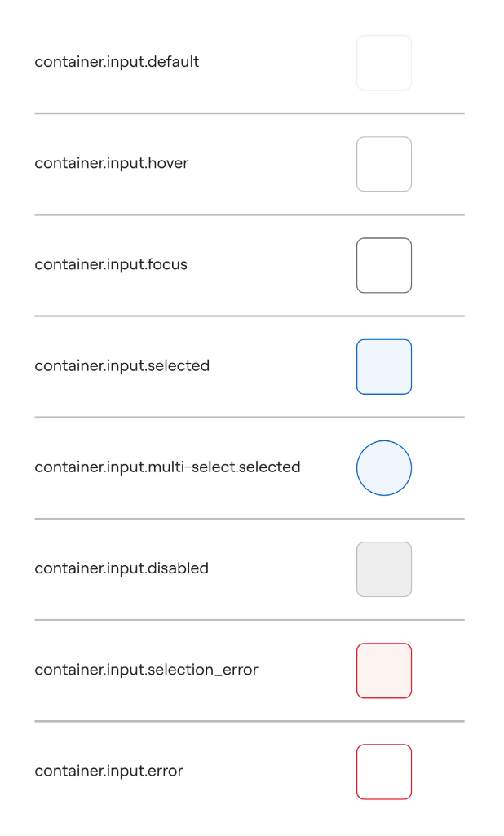Choose the container.input.error red-outlined swatch
The image size is (504, 836).
[384, 772]
